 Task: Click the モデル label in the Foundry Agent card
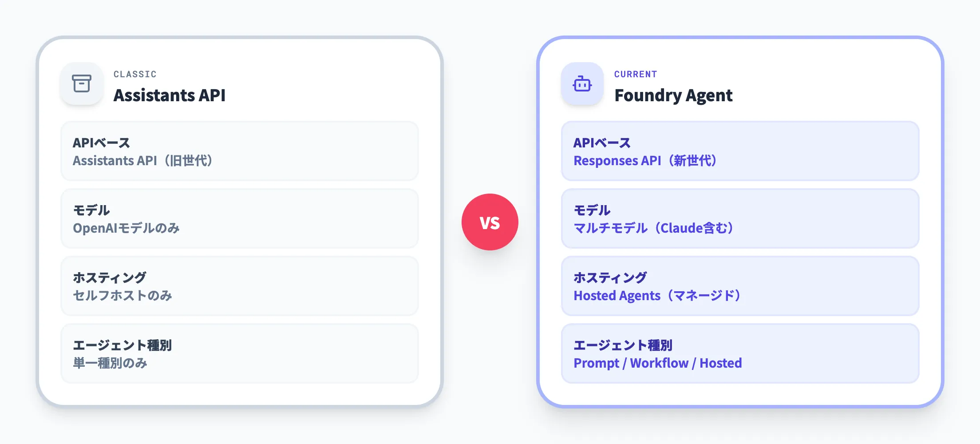pyautogui.click(x=592, y=210)
